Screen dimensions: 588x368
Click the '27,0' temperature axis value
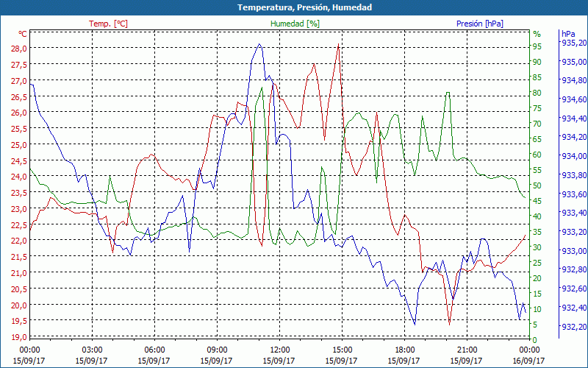click(19, 81)
